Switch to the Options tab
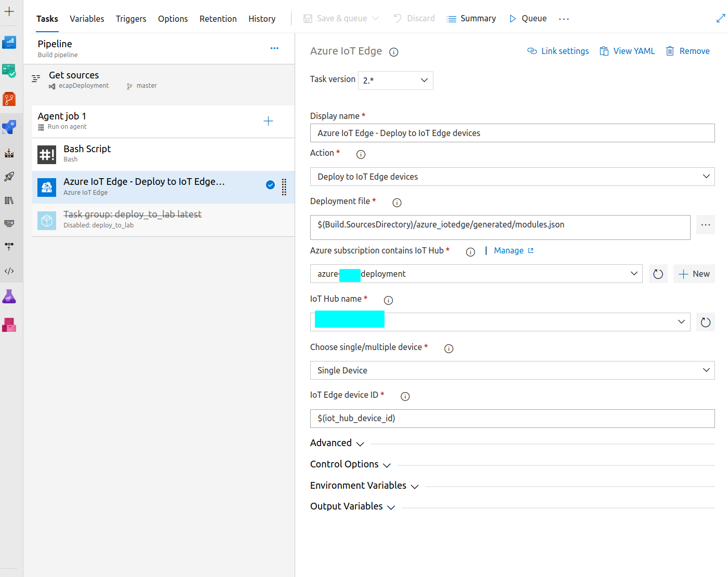The width and height of the screenshot is (728, 577). click(x=173, y=19)
